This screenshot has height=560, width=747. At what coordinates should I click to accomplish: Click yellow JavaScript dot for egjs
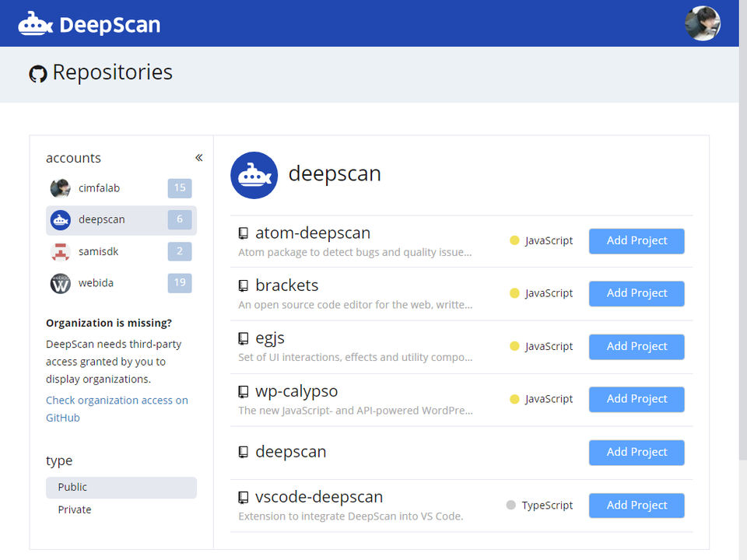coord(514,346)
